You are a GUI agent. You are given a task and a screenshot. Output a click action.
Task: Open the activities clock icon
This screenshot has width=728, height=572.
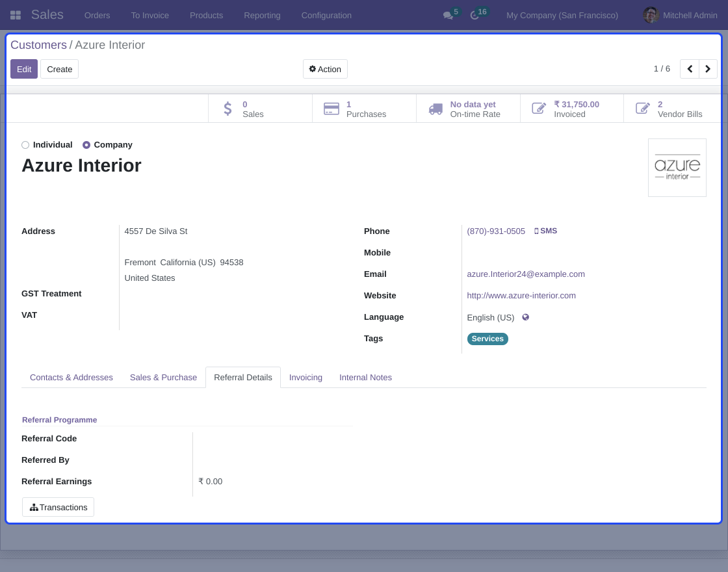474,16
